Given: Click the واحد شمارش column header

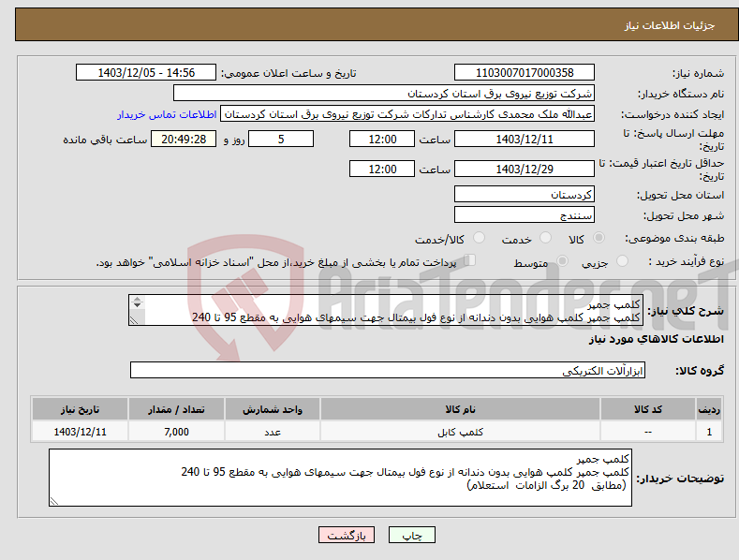Looking at the screenshot, I should [x=273, y=409].
